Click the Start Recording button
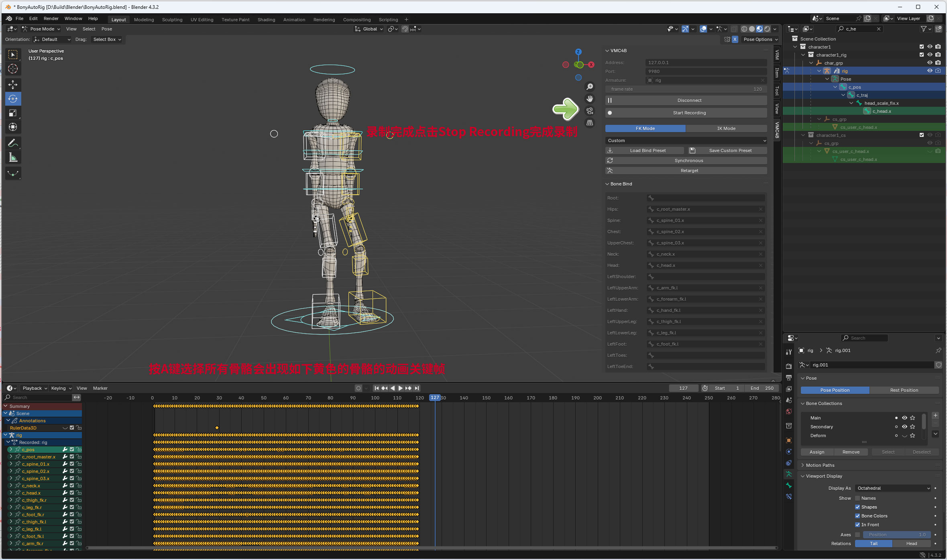947x560 pixels. pyautogui.click(x=689, y=113)
